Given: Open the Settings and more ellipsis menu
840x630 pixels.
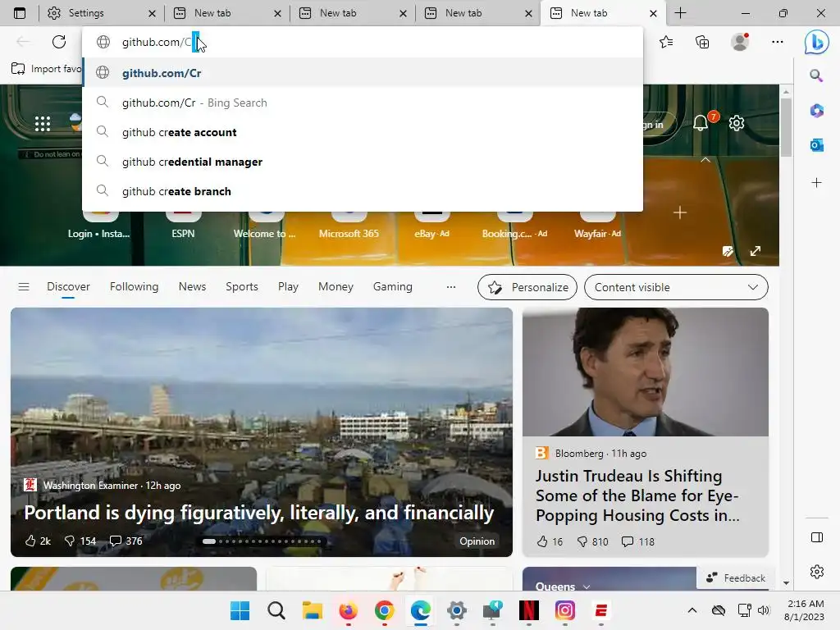Looking at the screenshot, I should 778,42.
